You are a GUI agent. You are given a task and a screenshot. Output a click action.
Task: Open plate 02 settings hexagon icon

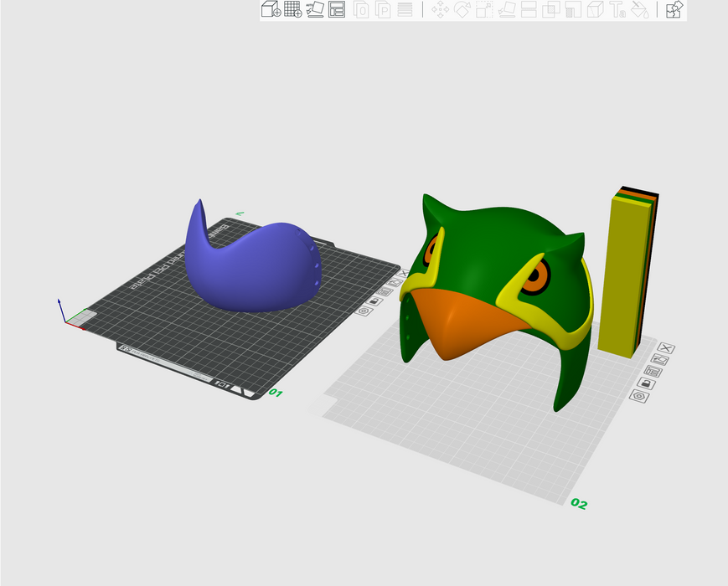[641, 396]
